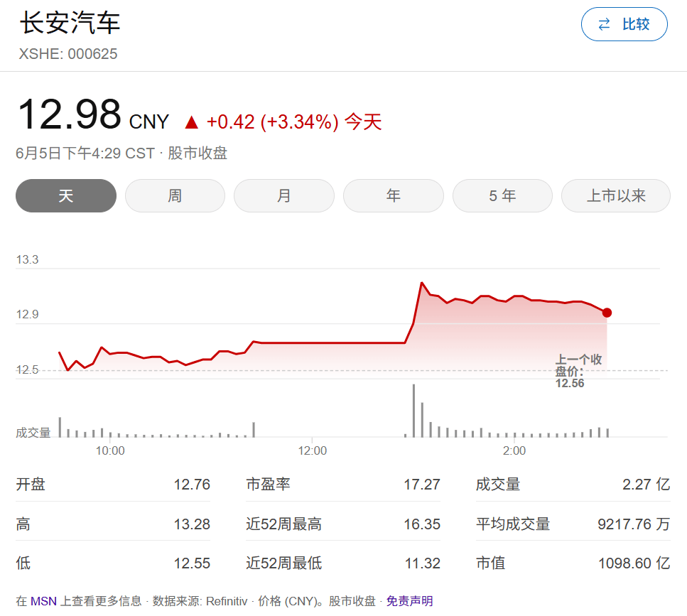This screenshot has height=616, width=687.
Task: Switch chart to 年 view
Action: tap(393, 195)
